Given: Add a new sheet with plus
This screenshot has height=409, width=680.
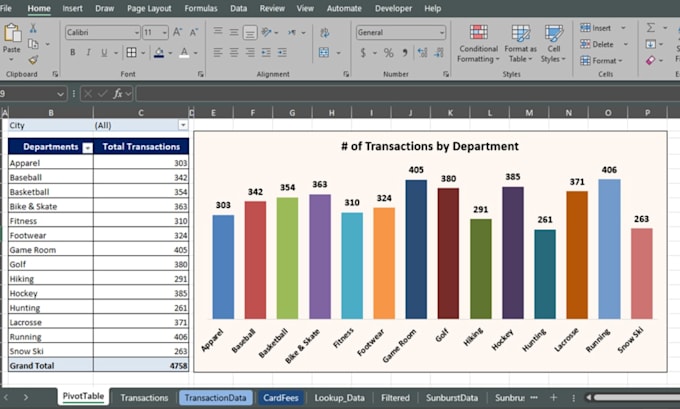Looking at the screenshot, I should [x=553, y=397].
